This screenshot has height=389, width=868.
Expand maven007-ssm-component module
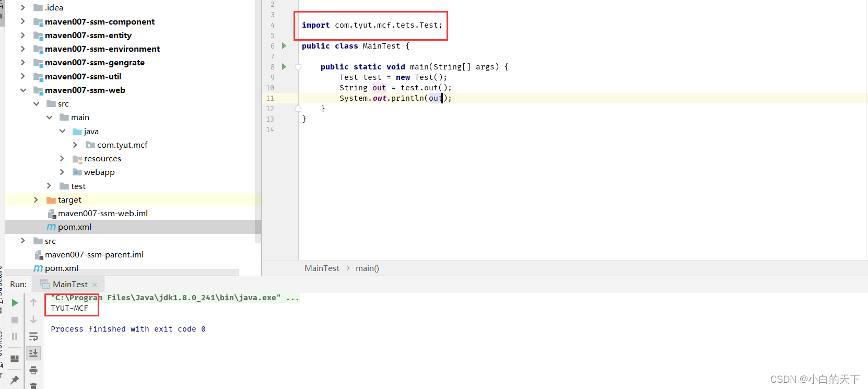point(22,21)
